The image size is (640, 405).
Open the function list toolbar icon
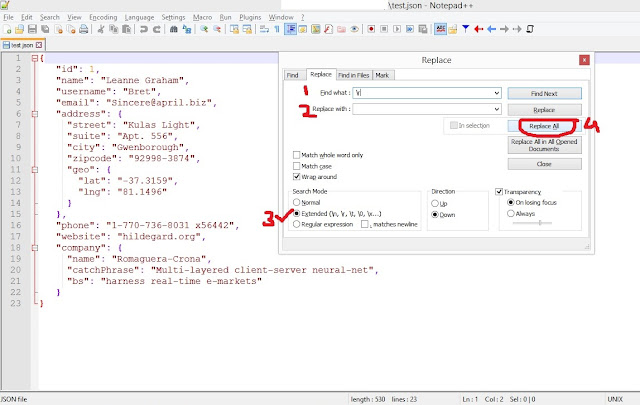click(x=328, y=29)
